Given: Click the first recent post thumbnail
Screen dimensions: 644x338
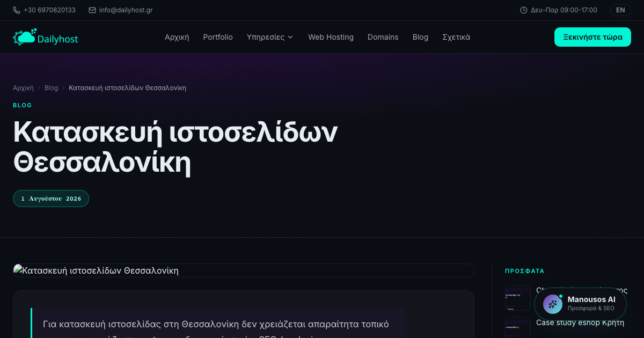Looking at the screenshot, I should pyautogui.click(x=518, y=298).
